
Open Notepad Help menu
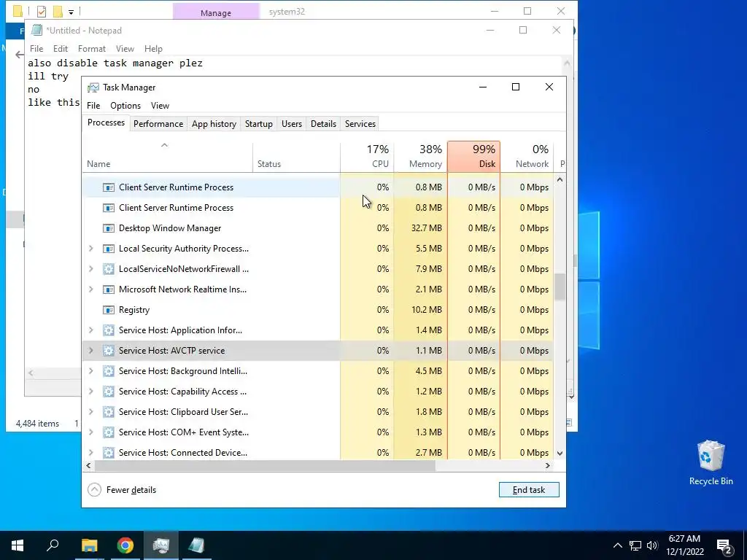(x=153, y=49)
